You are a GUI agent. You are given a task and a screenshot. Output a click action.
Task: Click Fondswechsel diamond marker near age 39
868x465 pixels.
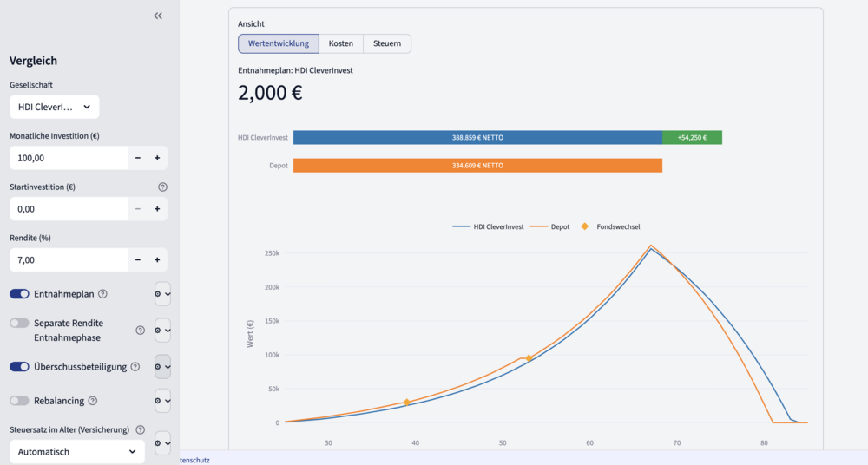407,403
